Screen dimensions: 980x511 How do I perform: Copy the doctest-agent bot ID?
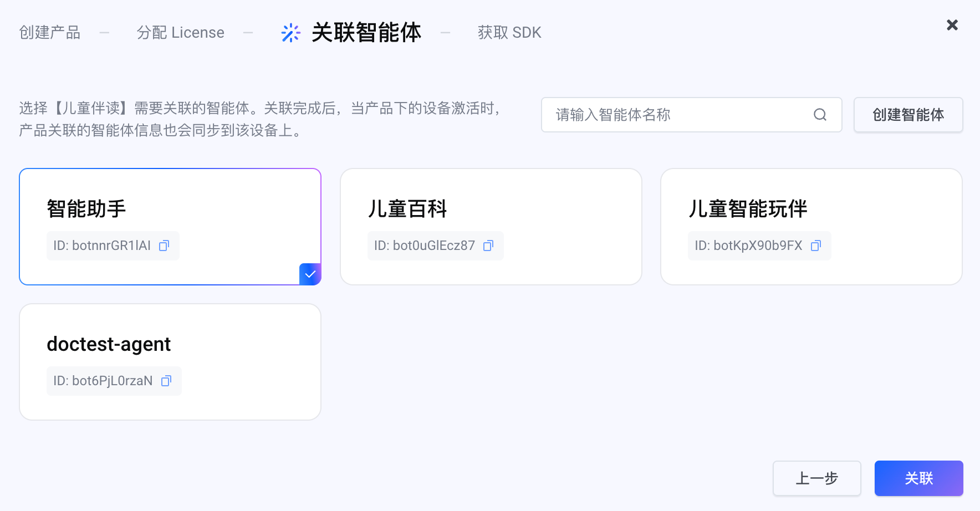pyautogui.click(x=166, y=381)
